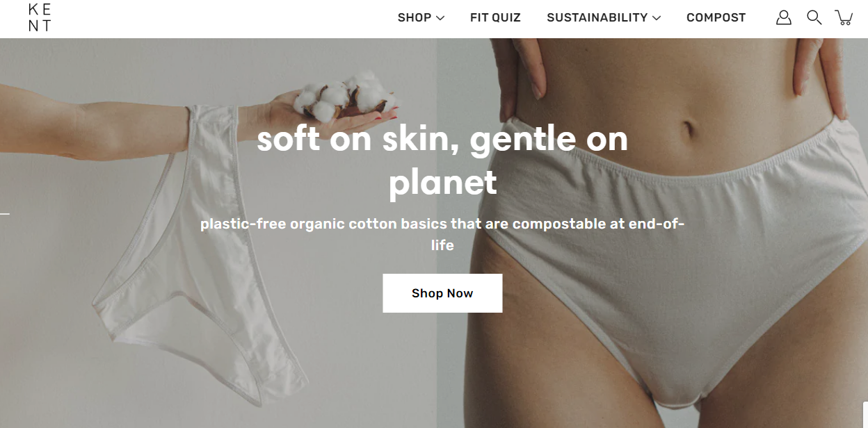The height and width of the screenshot is (428, 868).
Task: Go to the FIT QUIZ page
Action: pos(495,18)
